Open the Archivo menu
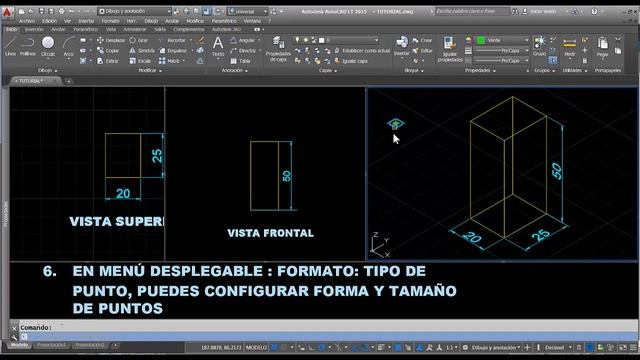640x360 pixels. [27, 21]
